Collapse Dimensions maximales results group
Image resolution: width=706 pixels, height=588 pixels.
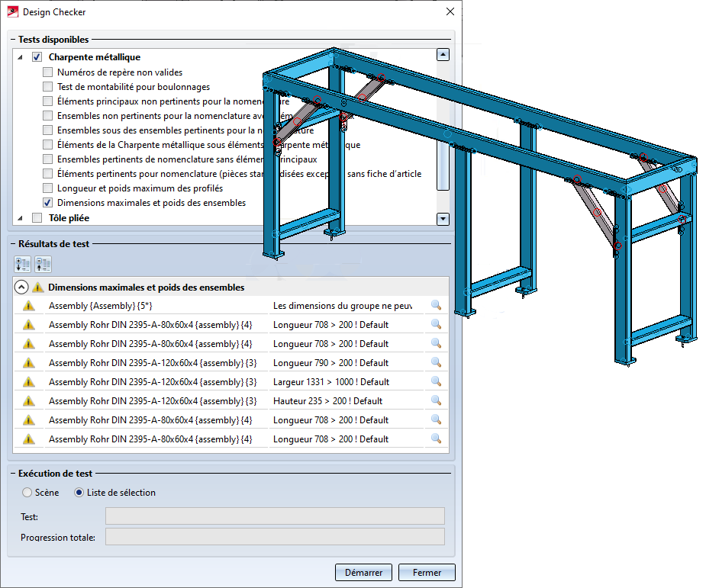[21, 288]
